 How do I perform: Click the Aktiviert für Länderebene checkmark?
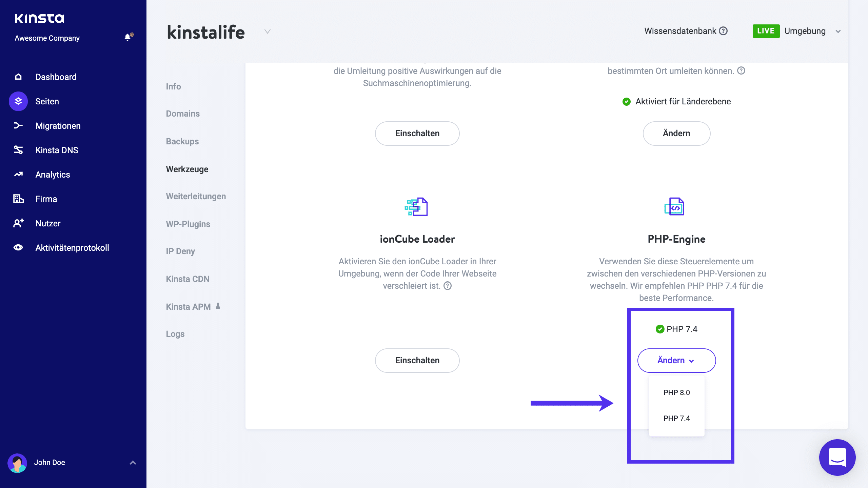click(x=627, y=101)
